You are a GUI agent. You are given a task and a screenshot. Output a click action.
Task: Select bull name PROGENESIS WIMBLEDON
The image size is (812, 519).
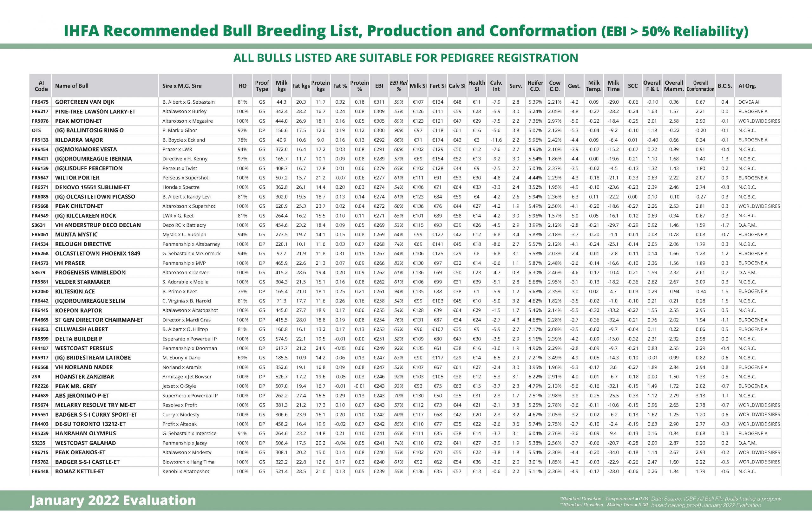coord(90,272)
